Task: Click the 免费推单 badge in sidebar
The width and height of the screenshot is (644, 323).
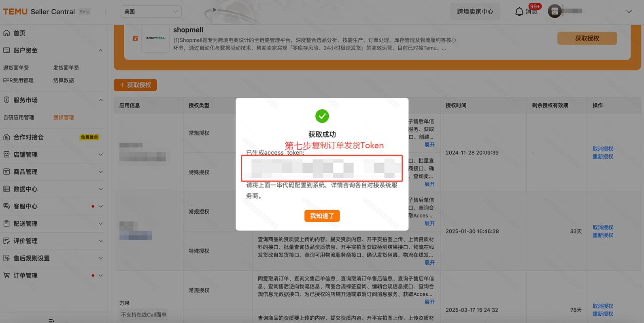Action: coord(89,137)
